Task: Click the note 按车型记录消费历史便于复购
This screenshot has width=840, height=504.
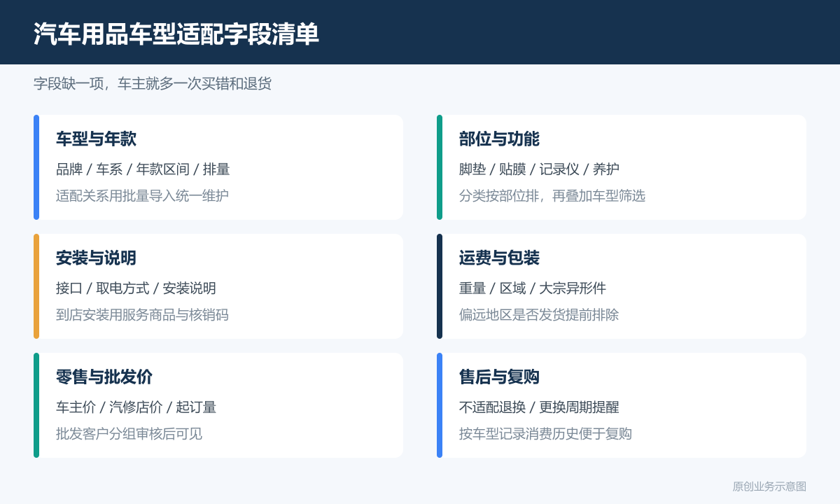Action: tap(545, 434)
